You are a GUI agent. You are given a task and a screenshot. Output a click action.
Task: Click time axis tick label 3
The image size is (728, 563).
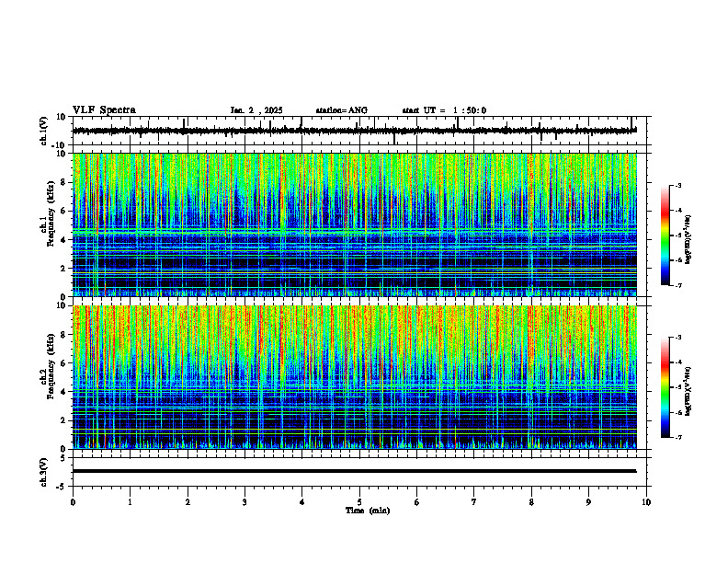point(245,502)
